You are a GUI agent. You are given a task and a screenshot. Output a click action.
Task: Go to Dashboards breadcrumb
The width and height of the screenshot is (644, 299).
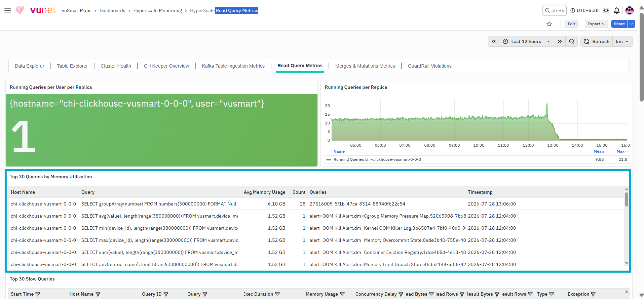click(x=112, y=10)
